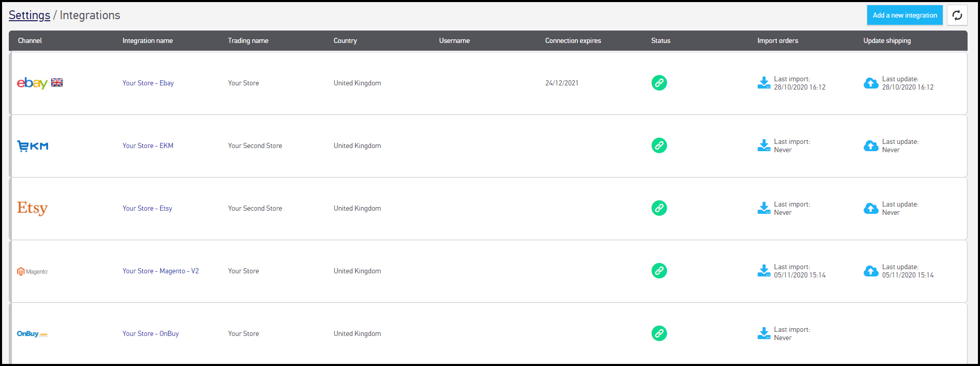Open the Your Store - OnBuy link
The height and width of the screenshot is (366, 980).
click(151, 333)
